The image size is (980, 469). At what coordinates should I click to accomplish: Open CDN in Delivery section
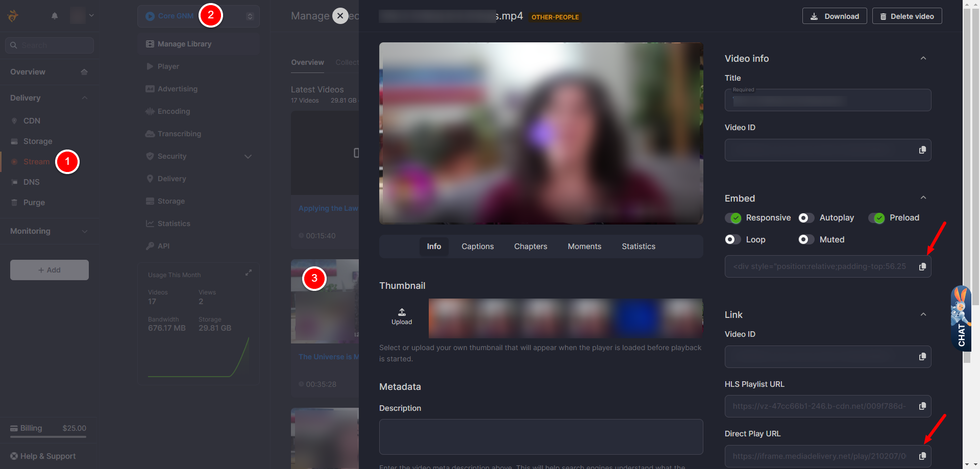pyautogui.click(x=32, y=121)
